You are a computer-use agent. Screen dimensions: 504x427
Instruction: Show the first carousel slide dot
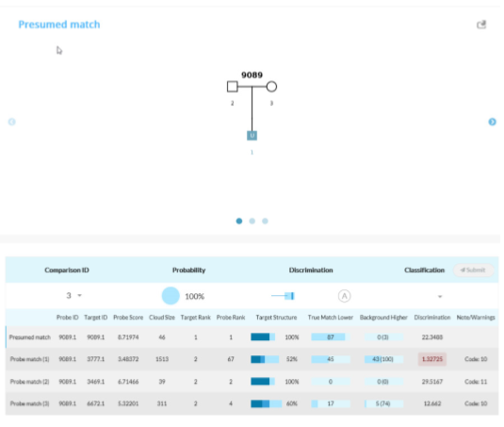click(239, 221)
